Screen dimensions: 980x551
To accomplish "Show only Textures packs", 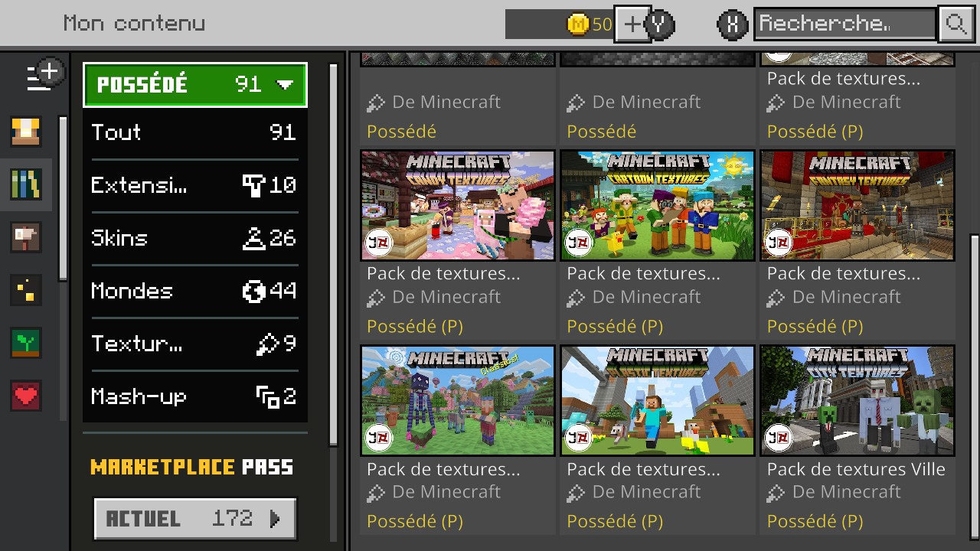I will pyautogui.click(x=194, y=344).
